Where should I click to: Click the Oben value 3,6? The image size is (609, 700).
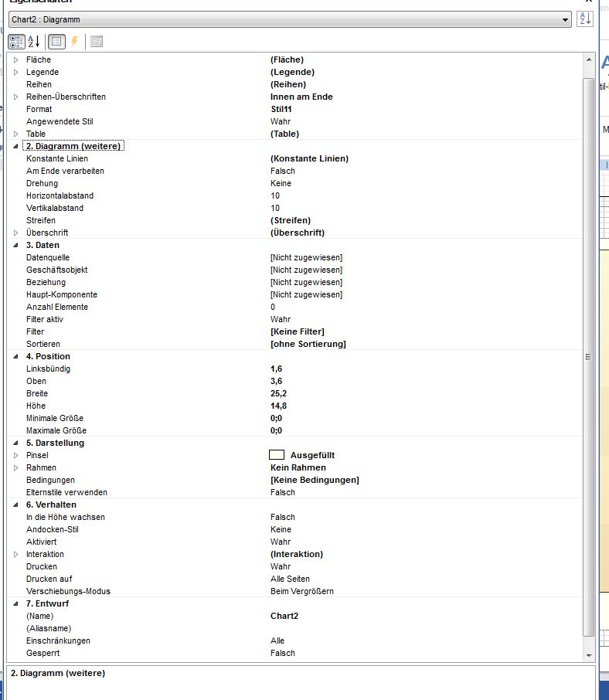(x=277, y=381)
